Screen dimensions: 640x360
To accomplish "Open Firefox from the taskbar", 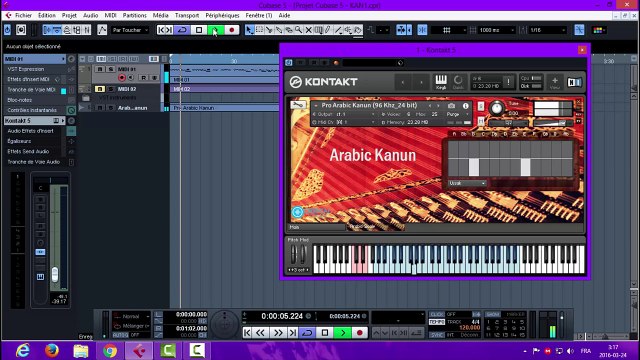I will pyautogui.click(x=52, y=351).
